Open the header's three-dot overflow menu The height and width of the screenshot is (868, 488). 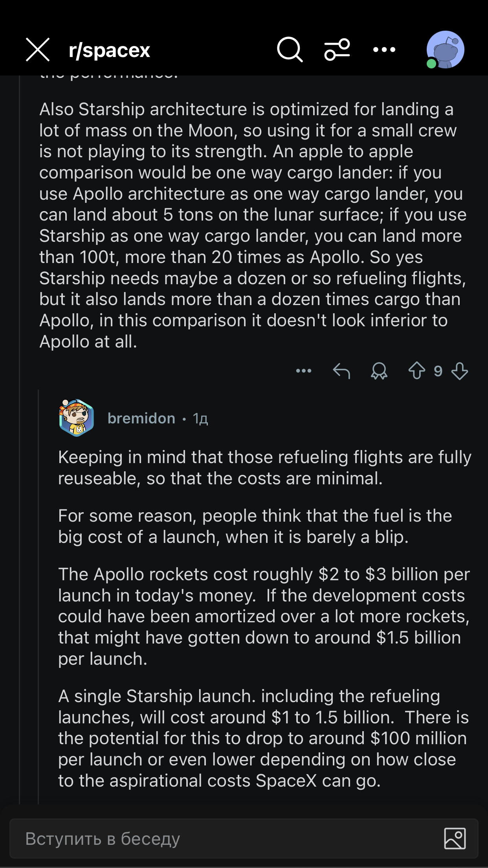pos(384,50)
